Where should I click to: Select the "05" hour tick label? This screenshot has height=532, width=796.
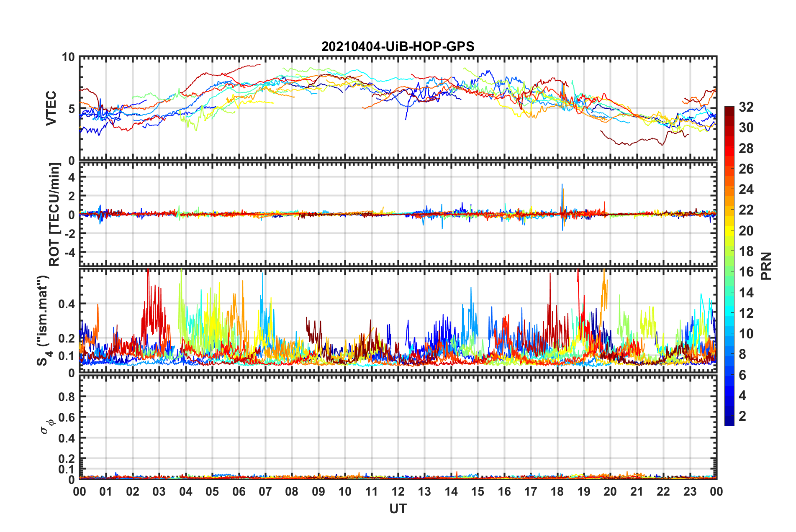point(212,491)
